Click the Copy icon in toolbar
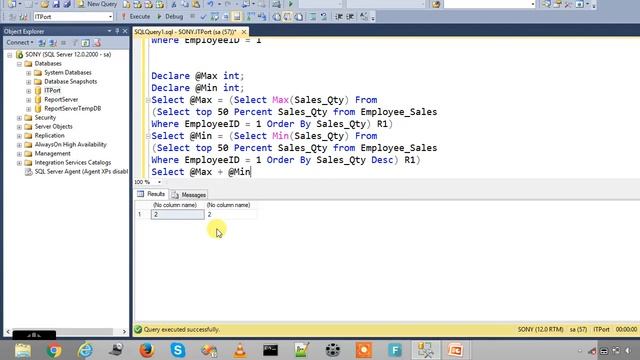 click(x=185, y=4)
